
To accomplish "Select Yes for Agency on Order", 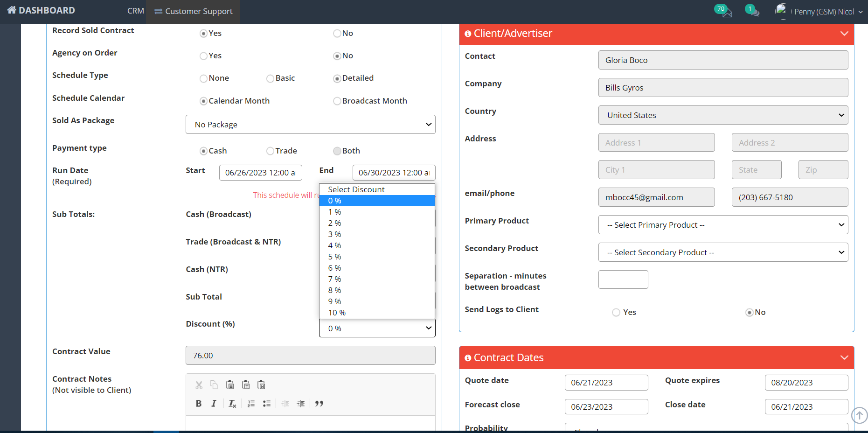I will pyautogui.click(x=203, y=56).
